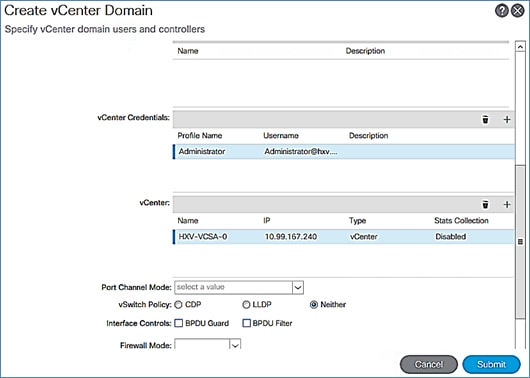Image resolution: width=530 pixels, height=378 pixels.
Task: Click the vertical scrollbar thumb
Action: click(x=520, y=241)
